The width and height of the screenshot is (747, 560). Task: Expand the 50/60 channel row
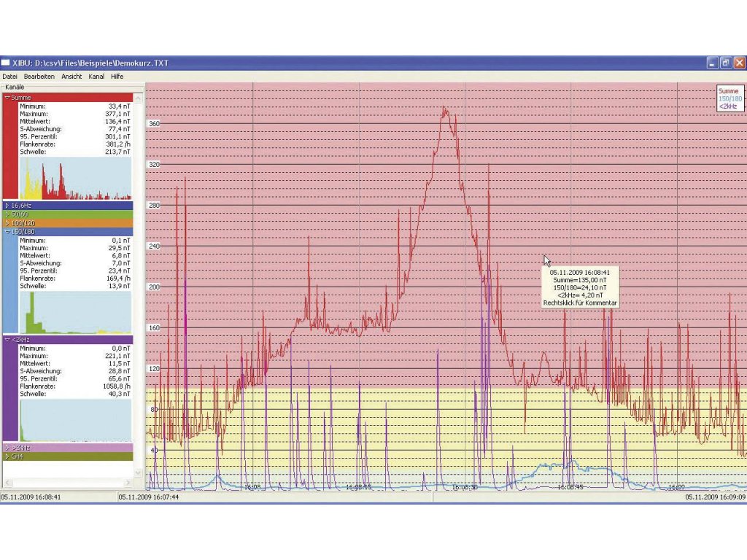7,214
